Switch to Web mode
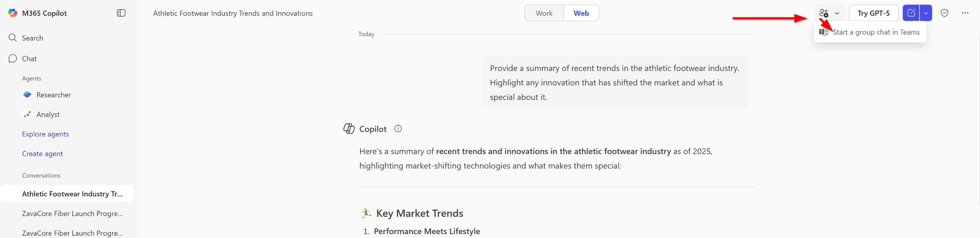The height and width of the screenshot is (238, 980). 581,13
